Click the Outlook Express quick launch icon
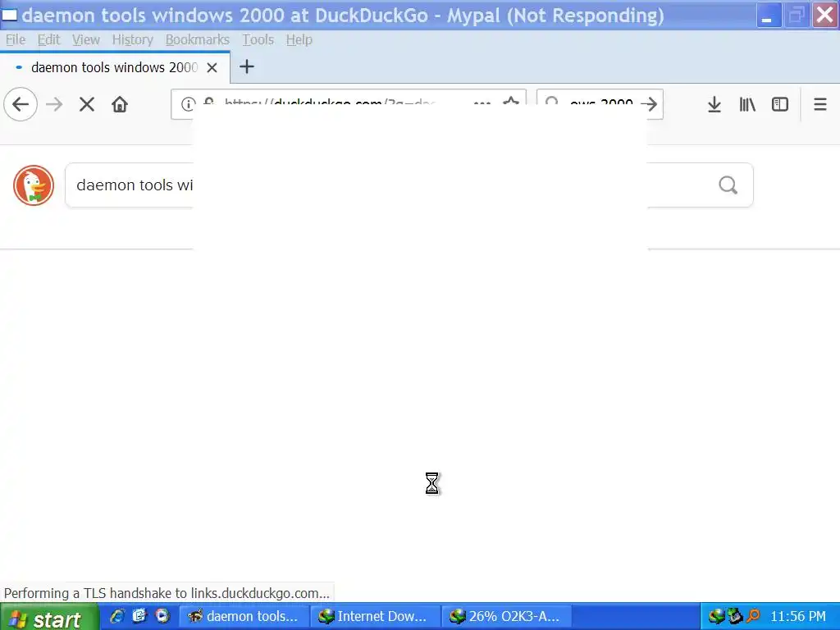This screenshot has height=630, width=840. click(x=139, y=616)
